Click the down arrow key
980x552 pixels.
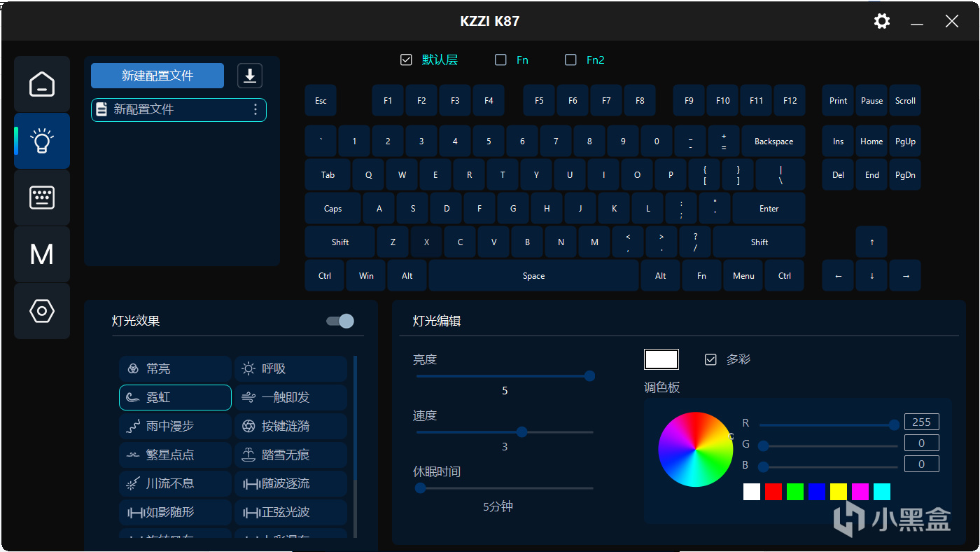tap(871, 276)
